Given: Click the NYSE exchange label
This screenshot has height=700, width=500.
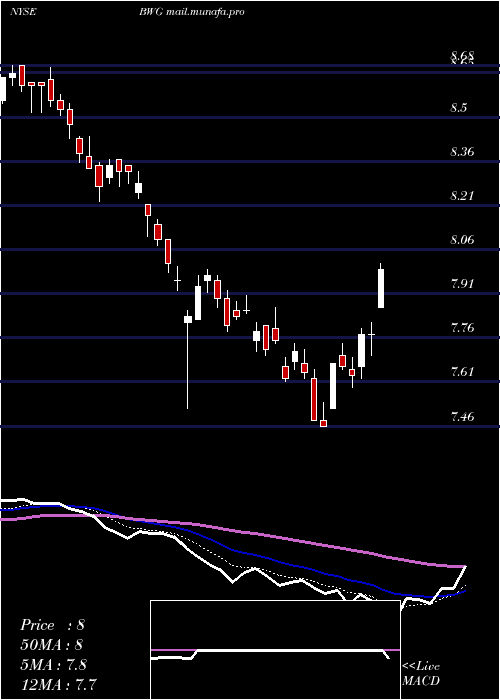Looking at the screenshot, I should (x=23, y=12).
